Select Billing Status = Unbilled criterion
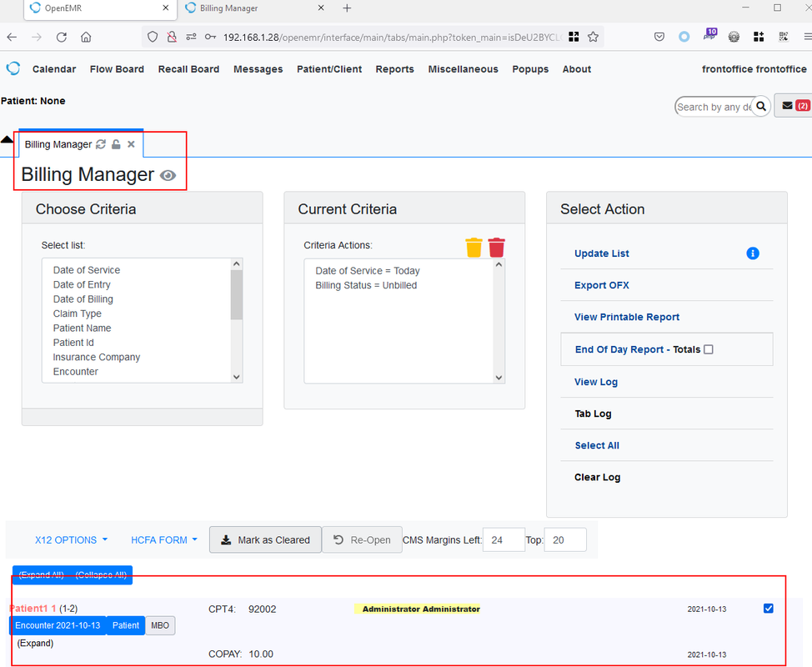The image size is (812, 667). (366, 285)
